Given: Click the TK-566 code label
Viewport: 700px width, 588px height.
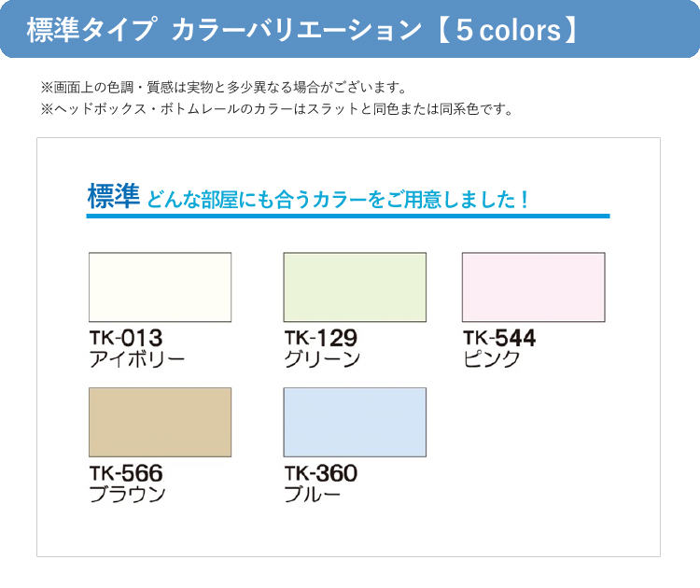Looking at the screenshot, I should click(x=126, y=473).
